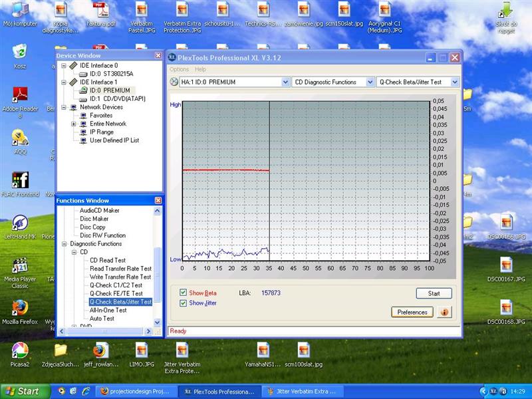Open the ZdjęciaSłuch... desktop folder
This screenshot has height=399, width=532.
[61, 354]
